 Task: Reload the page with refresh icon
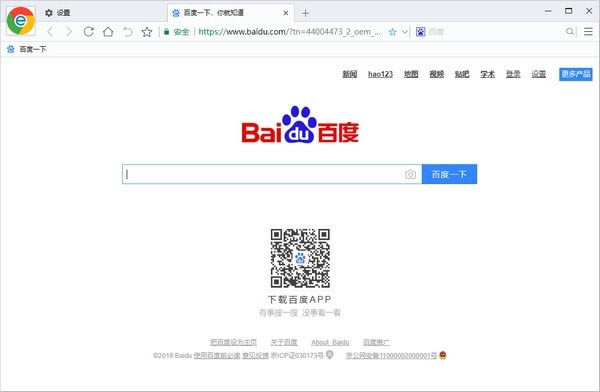89,32
